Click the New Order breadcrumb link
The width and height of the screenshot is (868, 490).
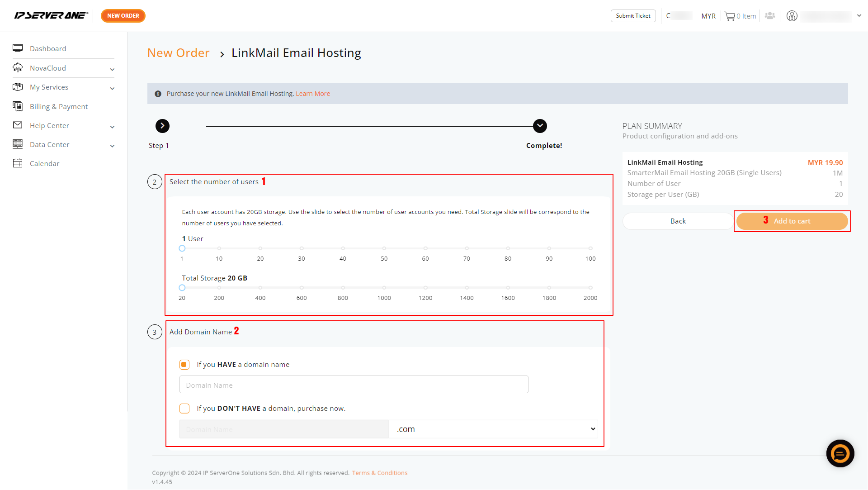coord(179,53)
